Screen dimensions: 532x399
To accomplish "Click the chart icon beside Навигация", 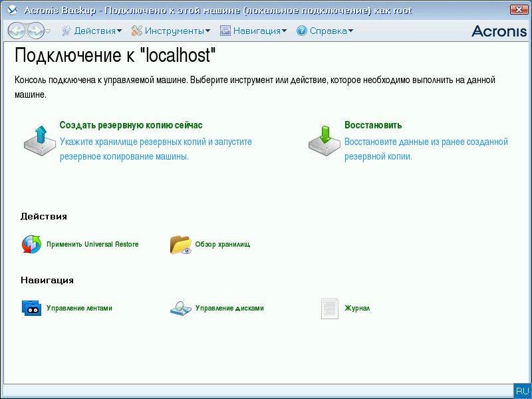I will [225, 31].
